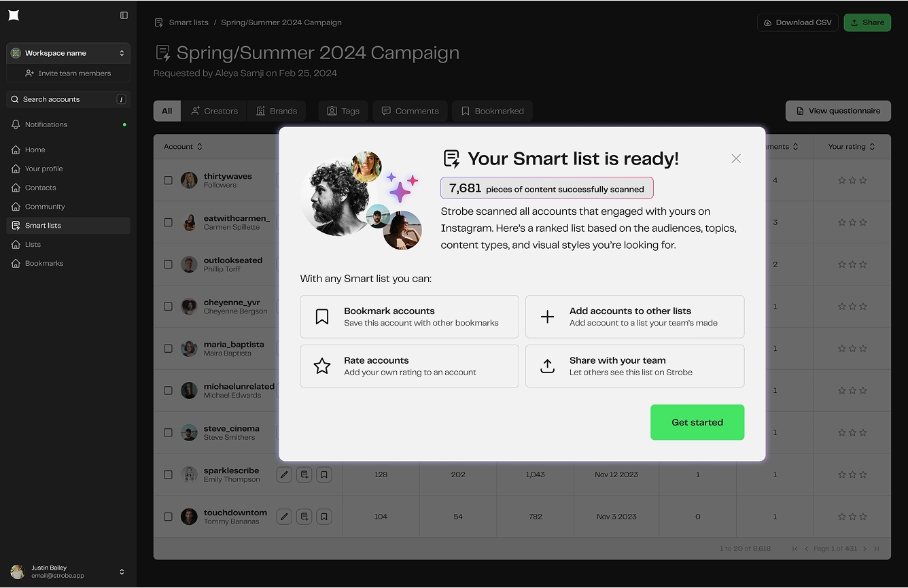Check the thirtywaves row checkbox
This screenshot has width=908, height=588.
tap(168, 180)
